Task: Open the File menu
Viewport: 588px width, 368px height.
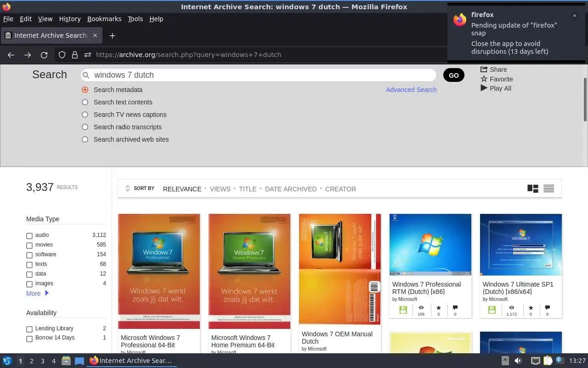Action: point(8,19)
